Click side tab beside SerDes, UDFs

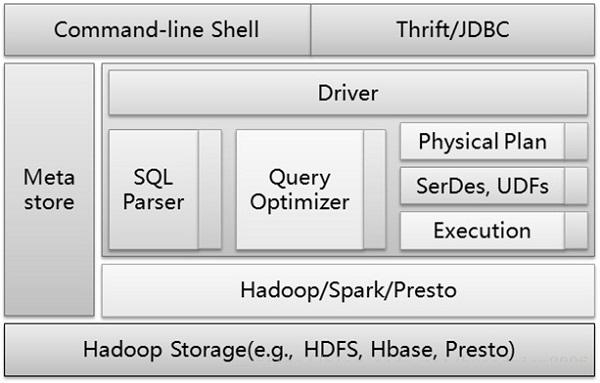[576, 186]
